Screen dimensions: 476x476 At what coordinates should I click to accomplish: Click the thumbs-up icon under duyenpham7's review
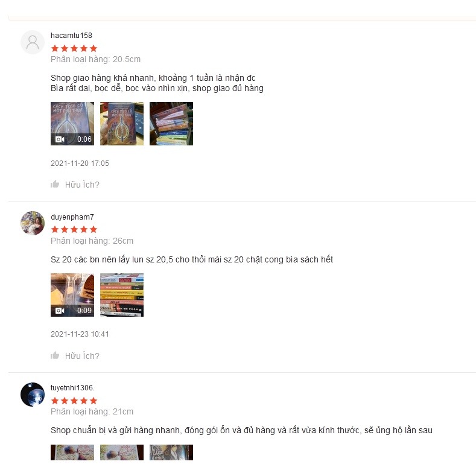(55, 355)
